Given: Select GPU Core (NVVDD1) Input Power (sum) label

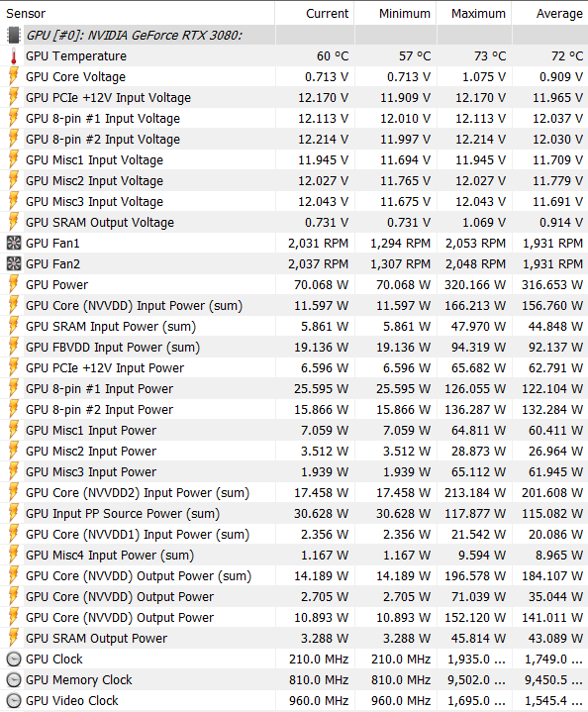Looking at the screenshot, I should 138,535.
